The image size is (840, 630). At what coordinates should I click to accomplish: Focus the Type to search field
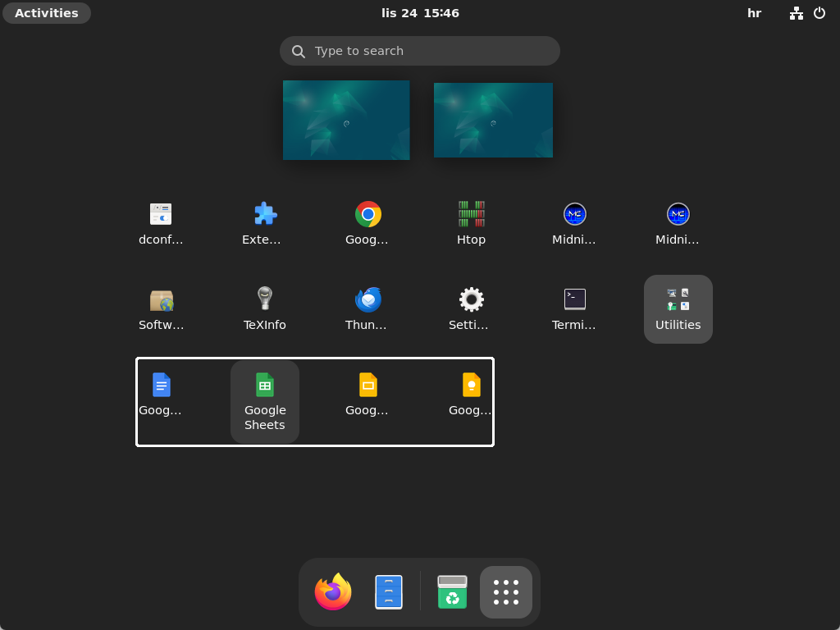coord(420,51)
